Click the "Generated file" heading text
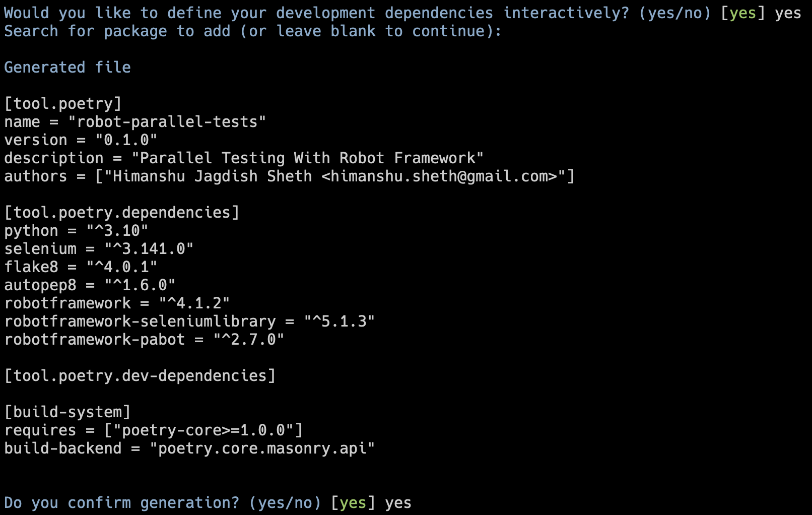812x515 pixels. pyautogui.click(x=67, y=68)
